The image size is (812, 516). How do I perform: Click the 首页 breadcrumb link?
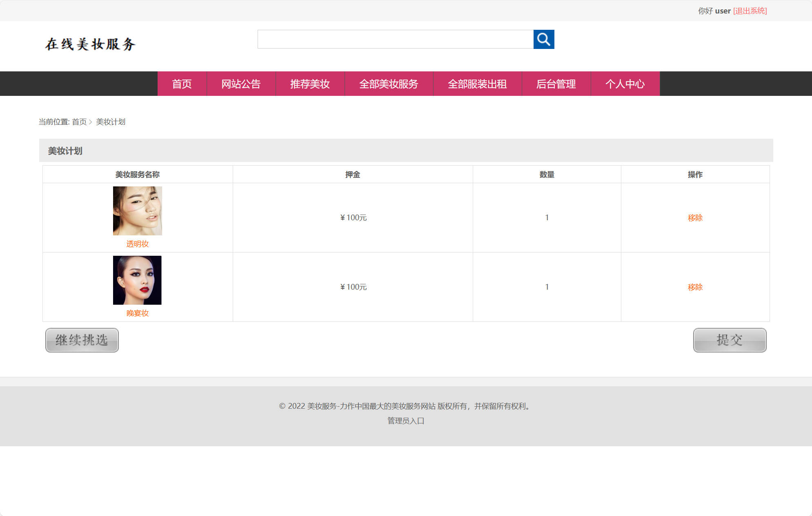(80, 122)
